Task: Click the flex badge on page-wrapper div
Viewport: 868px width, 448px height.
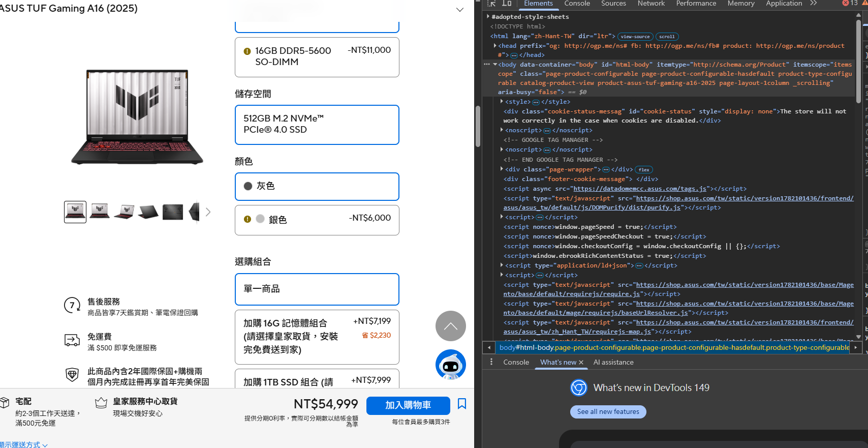Action: 644,170
